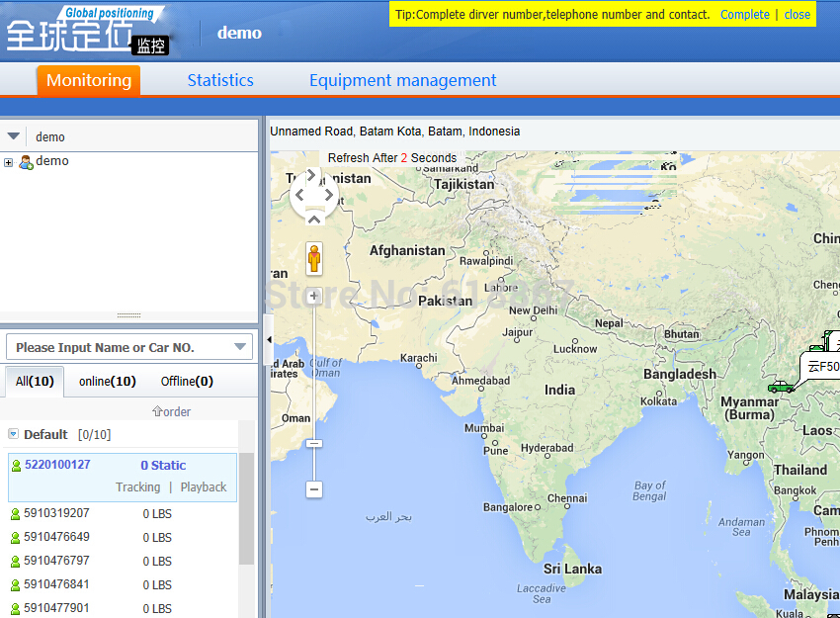Click the device icon beside 5910319207

click(x=15, y=514)
